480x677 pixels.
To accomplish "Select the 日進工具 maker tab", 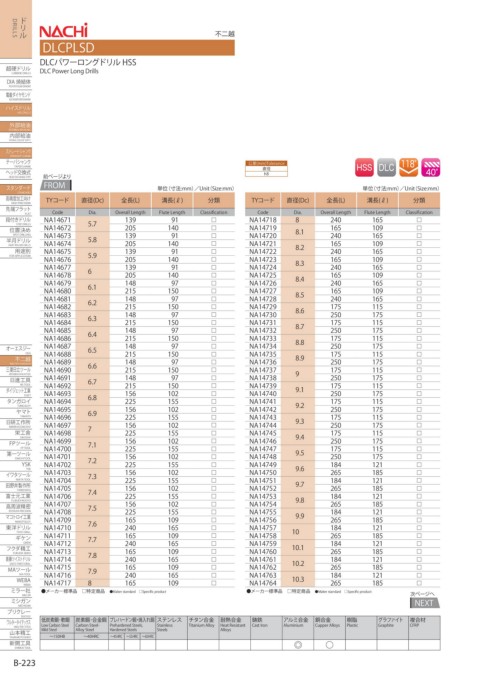I will (x=16, y=381).
